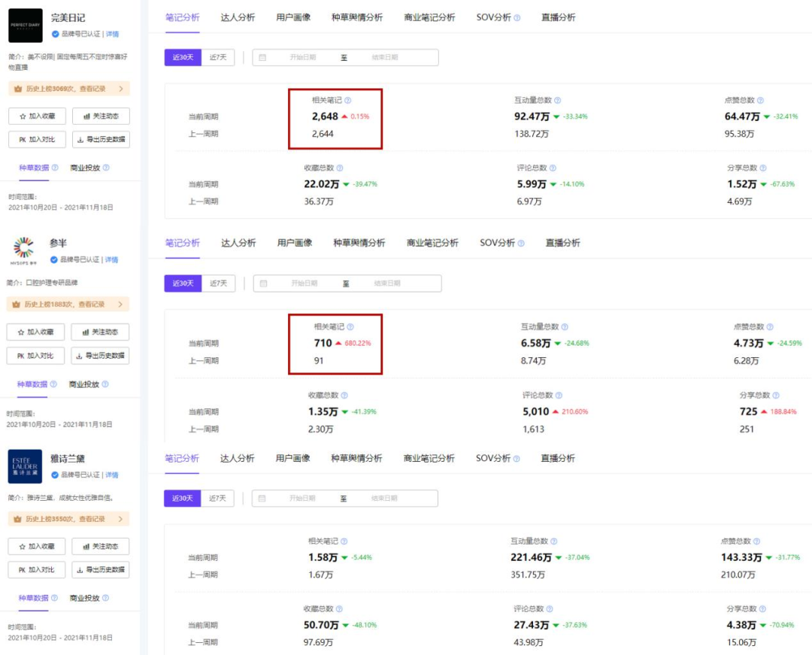
Task: Click help icon next to 雅诗兰黛 SOV分析
Action: pyautogui.click(x=517, y=459)
